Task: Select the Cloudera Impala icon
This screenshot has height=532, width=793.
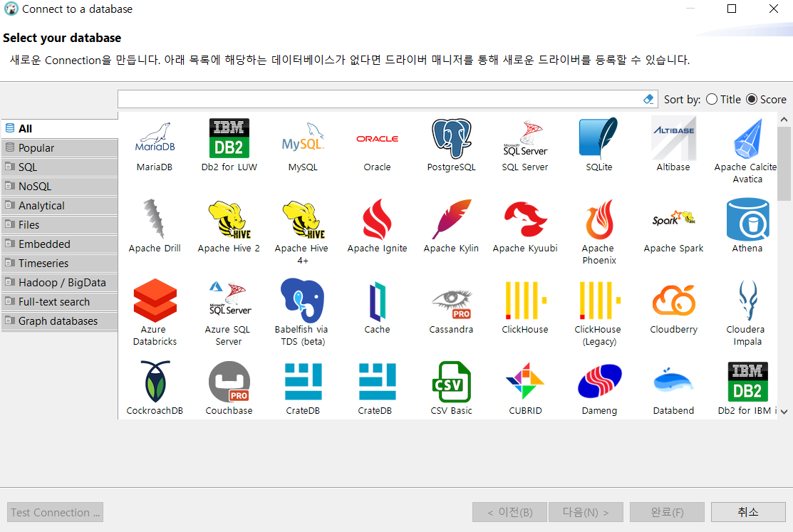Action: pos(747,301)
